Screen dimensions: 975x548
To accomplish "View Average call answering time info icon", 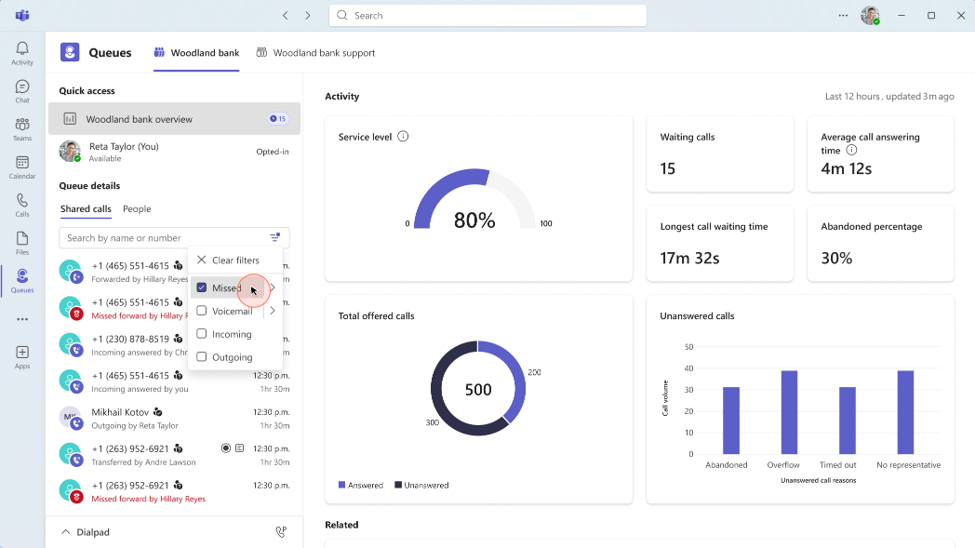I will [x=852, y=150].
